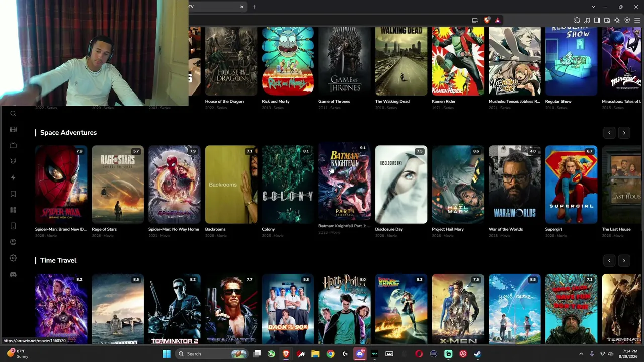Click the "Supergirl" title text below poster
644x362 pixels.
click(x=554, y=229)
